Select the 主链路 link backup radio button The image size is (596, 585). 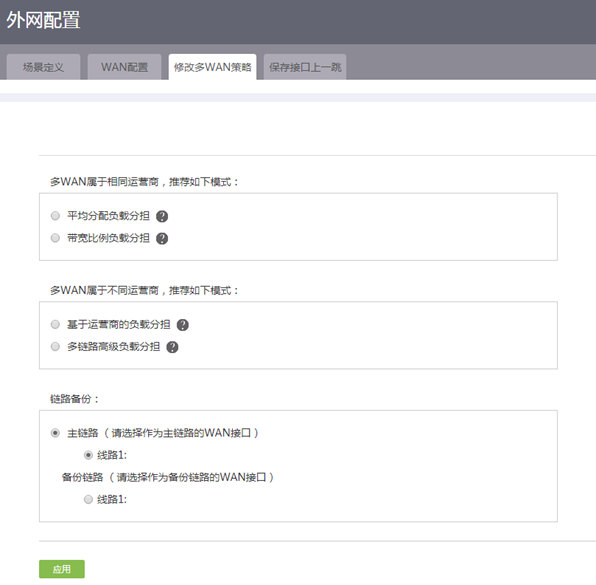click(x=55, y=433)
